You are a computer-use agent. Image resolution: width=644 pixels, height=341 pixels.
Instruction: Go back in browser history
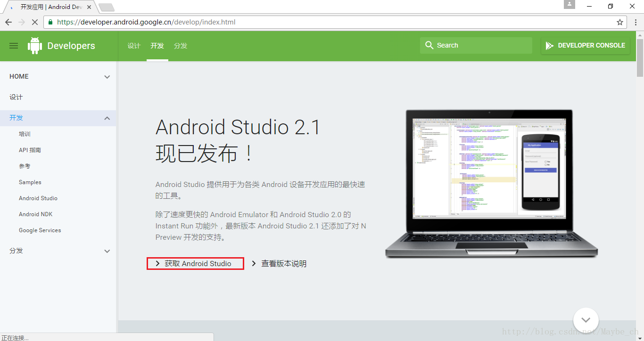(8, 22)
